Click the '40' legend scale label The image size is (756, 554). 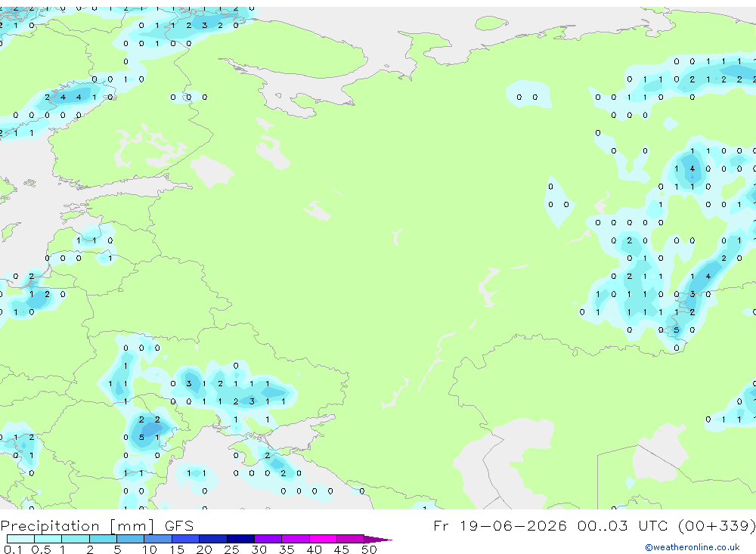coord(314,549)
